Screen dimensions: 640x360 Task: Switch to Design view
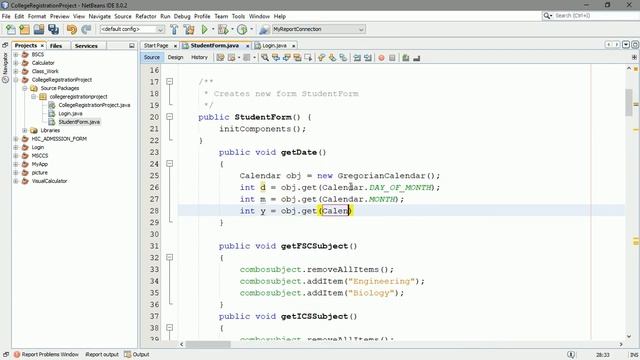[176, 58]
